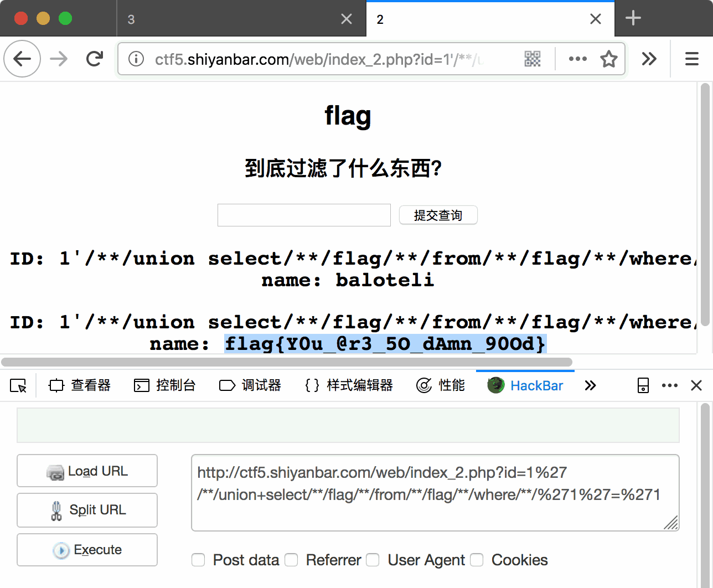The width and height of the screenshot is (713, 588).
Task: Show more devtools tabs chevron
Action: 590,385
